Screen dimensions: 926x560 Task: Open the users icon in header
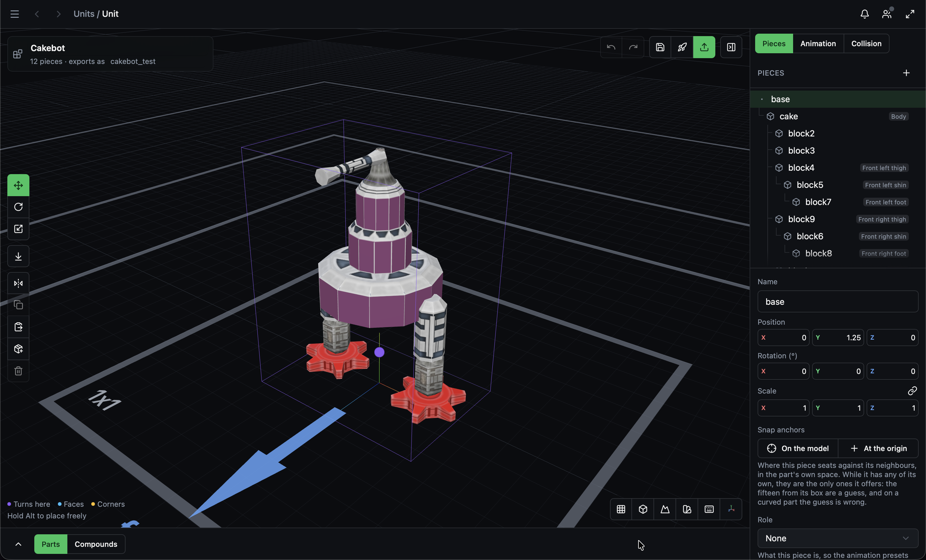tap(887, 14)
